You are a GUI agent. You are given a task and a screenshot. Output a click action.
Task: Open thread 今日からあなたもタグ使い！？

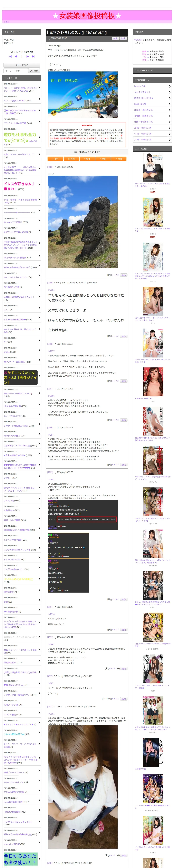pos(20,859)
